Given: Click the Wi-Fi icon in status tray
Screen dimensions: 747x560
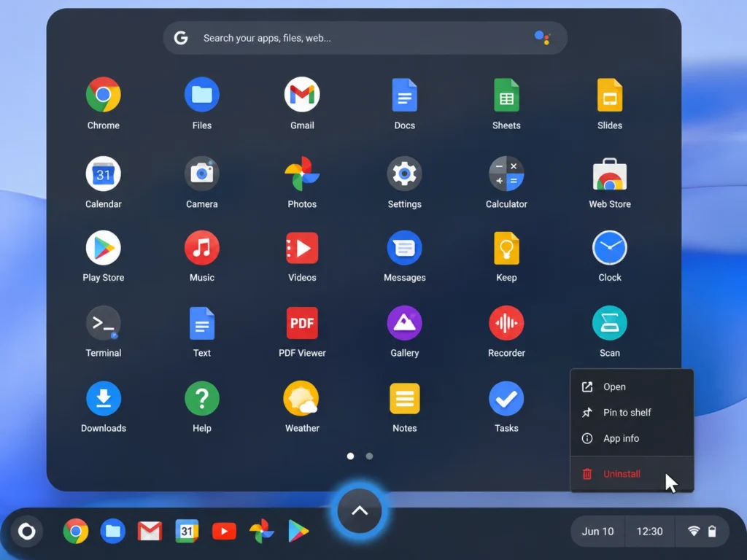Looking at the screenshot, I should pos(694,531).
